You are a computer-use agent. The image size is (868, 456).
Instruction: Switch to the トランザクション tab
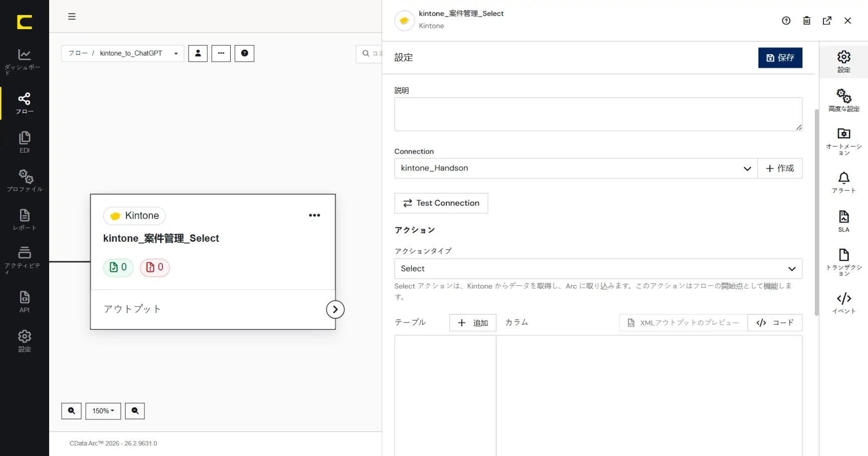(x=844, y=262)
